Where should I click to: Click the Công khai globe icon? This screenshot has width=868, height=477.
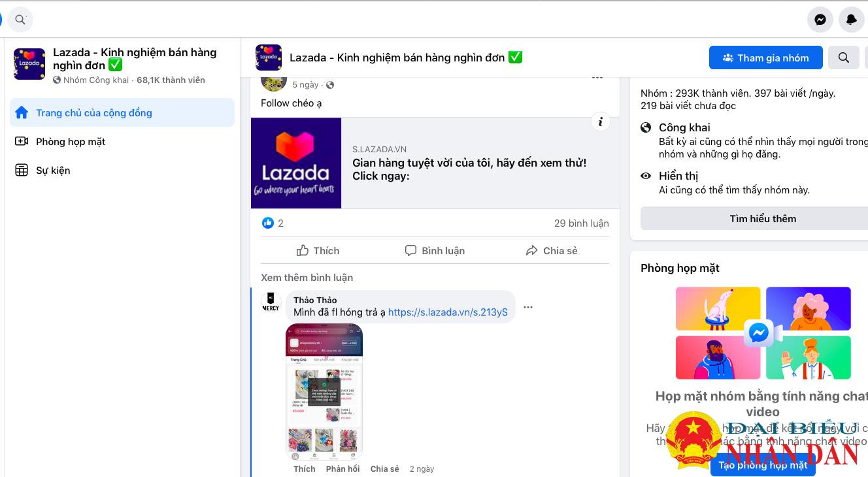tap(646, 127)
